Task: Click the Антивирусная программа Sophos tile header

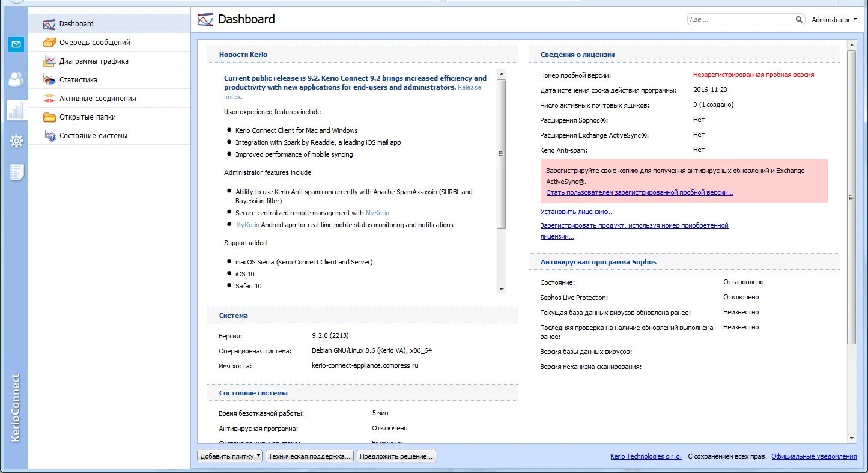Action: 684,262
